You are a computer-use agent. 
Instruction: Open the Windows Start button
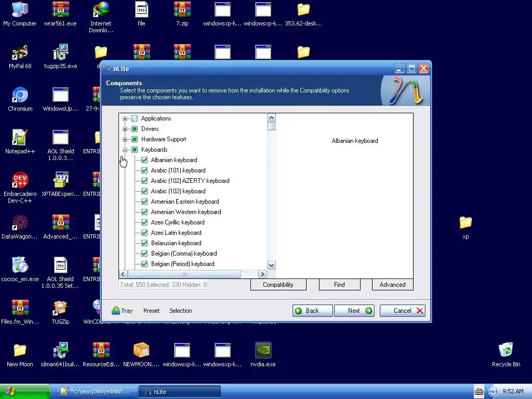pyautogui.click(x=24, y=392)
